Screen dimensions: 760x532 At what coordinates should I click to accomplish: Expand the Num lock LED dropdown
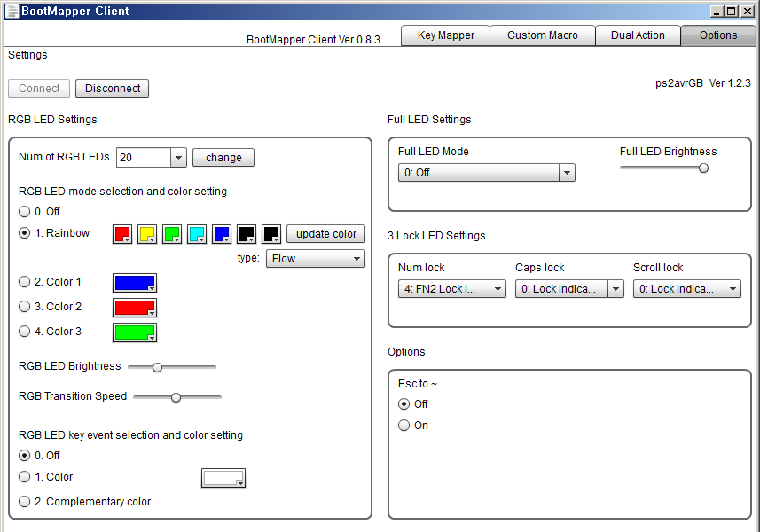pyautogui.click(x=498, y=289)
